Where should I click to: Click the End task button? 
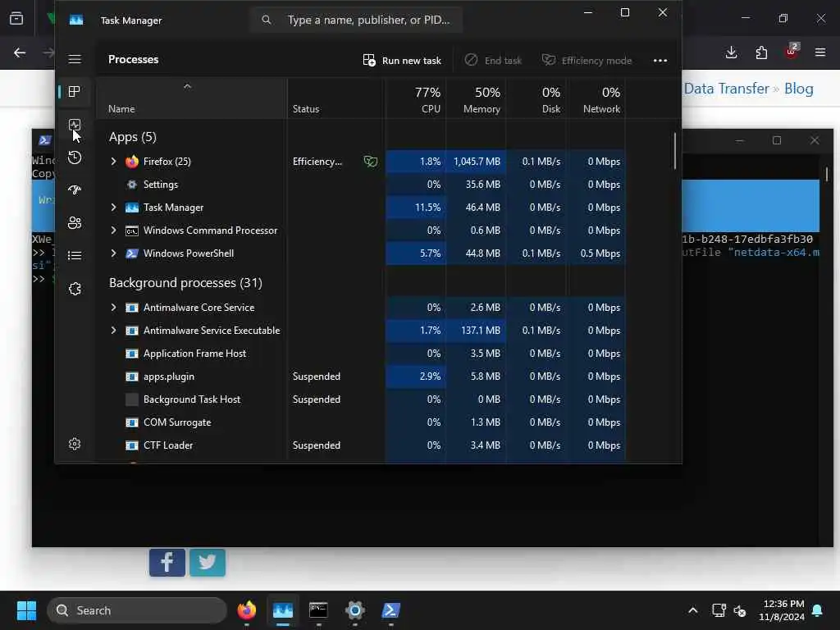pos(493,61)
